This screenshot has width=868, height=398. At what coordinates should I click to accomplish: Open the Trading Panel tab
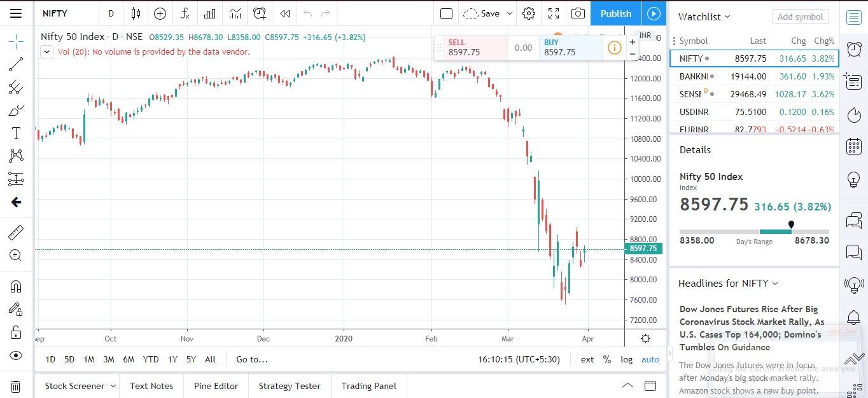[368, 386]
